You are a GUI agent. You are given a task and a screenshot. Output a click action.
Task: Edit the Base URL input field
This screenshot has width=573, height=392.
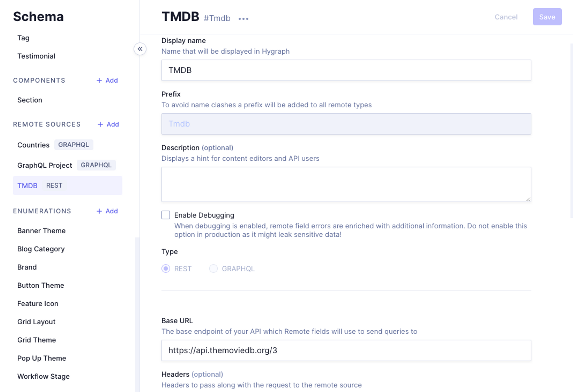pyautogui.click(x=346, y=351)
